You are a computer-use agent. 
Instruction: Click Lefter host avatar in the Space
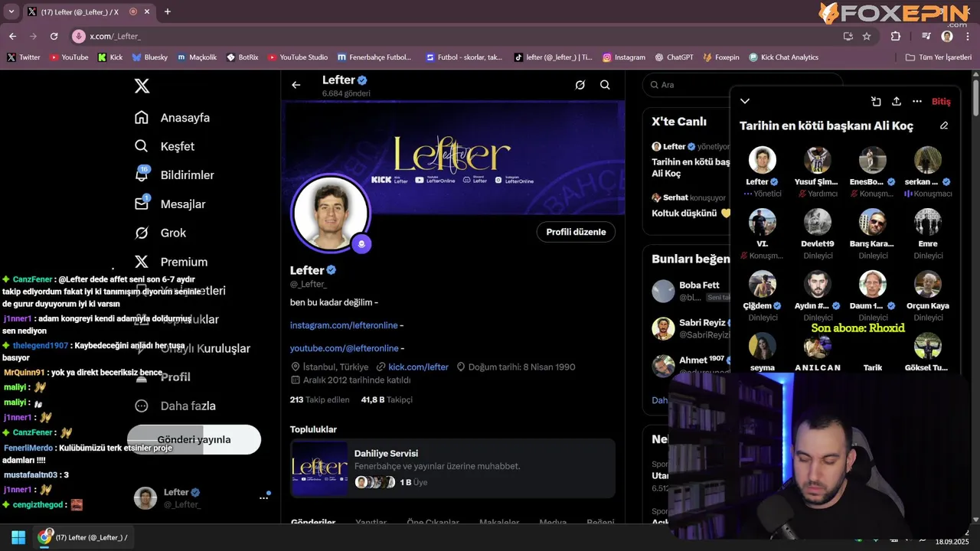763,160
